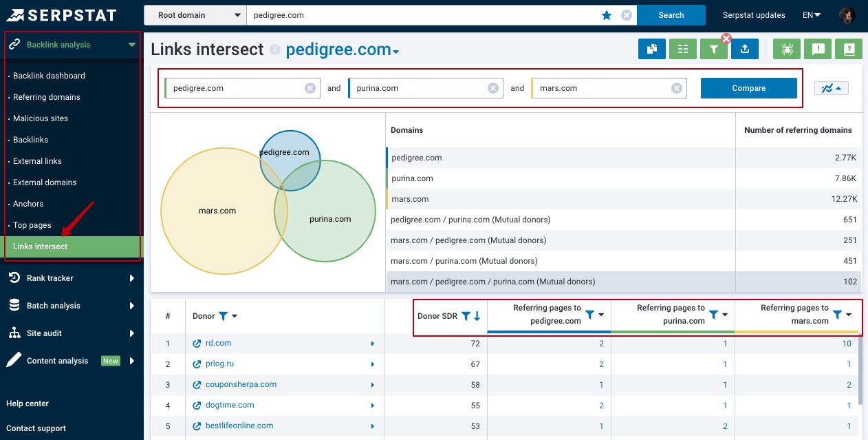Click the feedback exclamation speech bubble icon
This screenshot has height=440, width=868.
[x=818, y=49]
